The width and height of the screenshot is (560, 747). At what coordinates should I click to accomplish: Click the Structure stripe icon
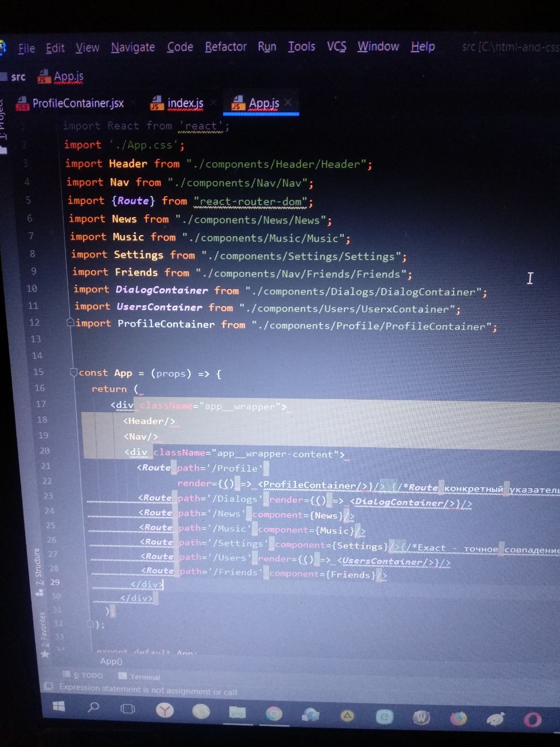pos(40,592)
